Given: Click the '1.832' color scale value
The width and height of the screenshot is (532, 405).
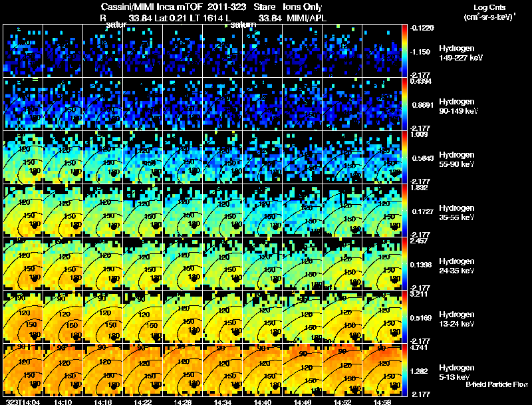Looking at the screenshot, I should tap(419, 188).
